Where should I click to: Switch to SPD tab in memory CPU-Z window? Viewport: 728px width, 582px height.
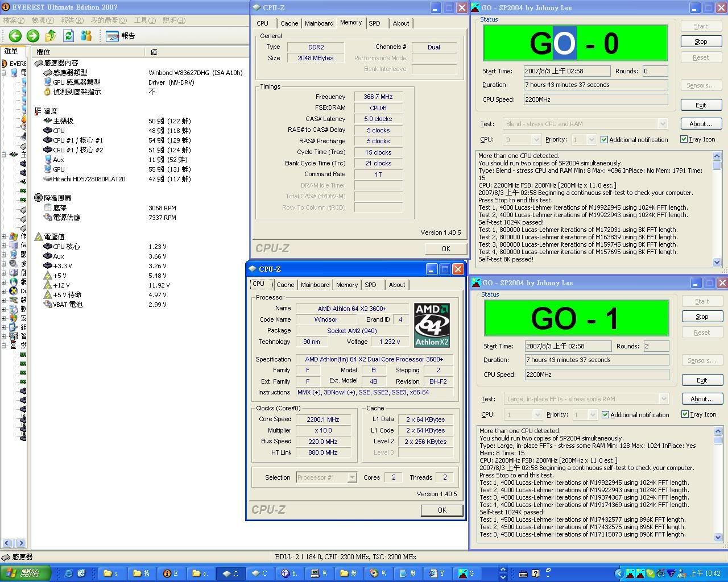point(374,23)
